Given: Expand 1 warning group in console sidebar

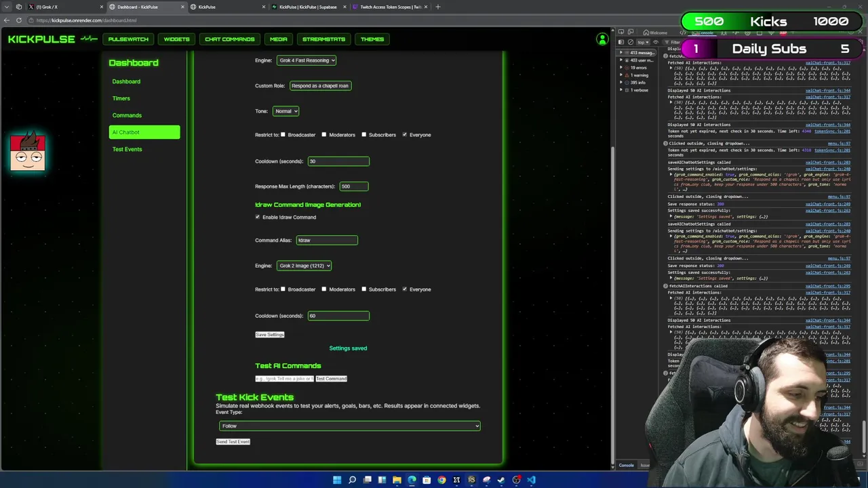Looking at the screenshot, I should [635, 75].
